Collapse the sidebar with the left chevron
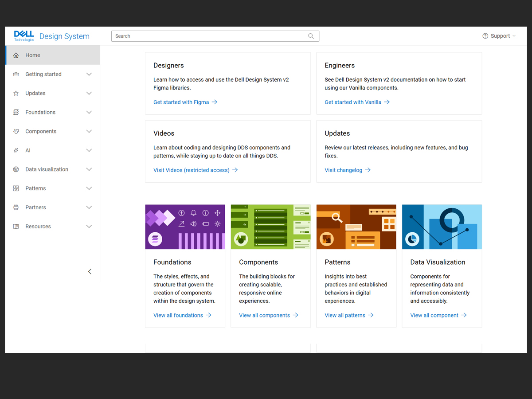This screenshot has width=532, height=399. pos(90,272)
